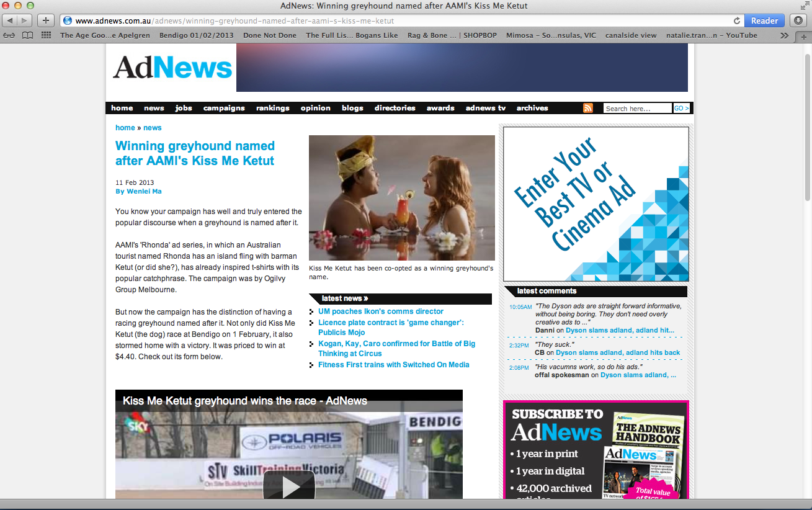The image size is (812, 510).
Task: Click the '10:05AM' comment timestamp
Action: (x=520, y=306)
